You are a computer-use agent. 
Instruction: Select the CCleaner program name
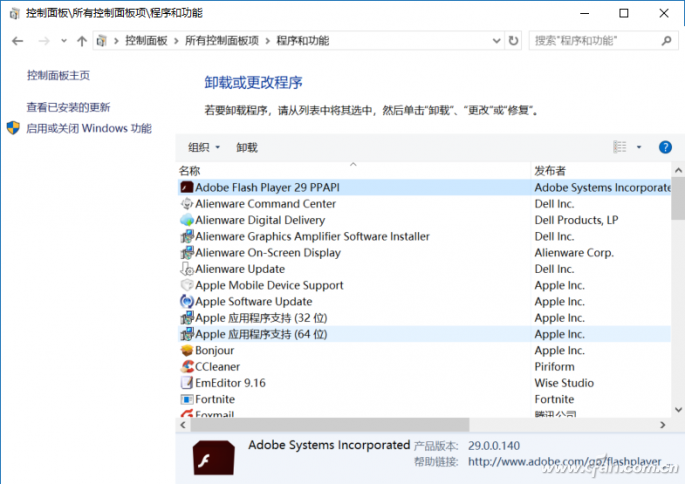217,366
